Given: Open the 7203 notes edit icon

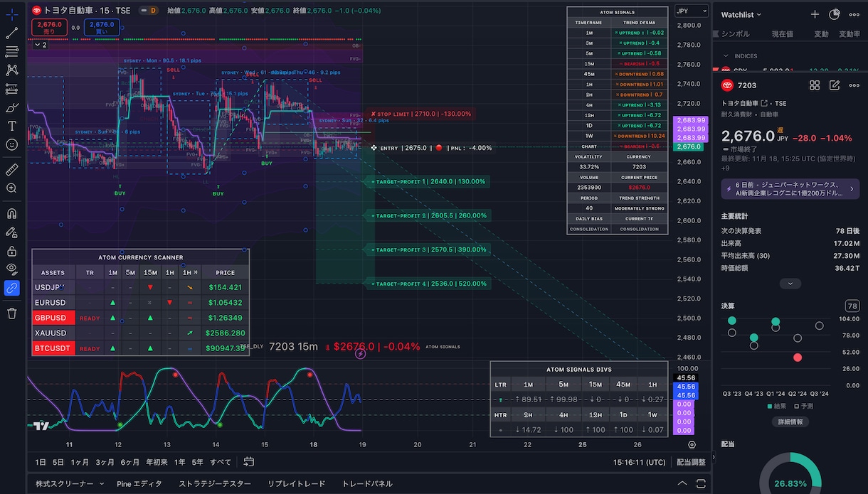Looking at the screenshot, I should 835,85.
